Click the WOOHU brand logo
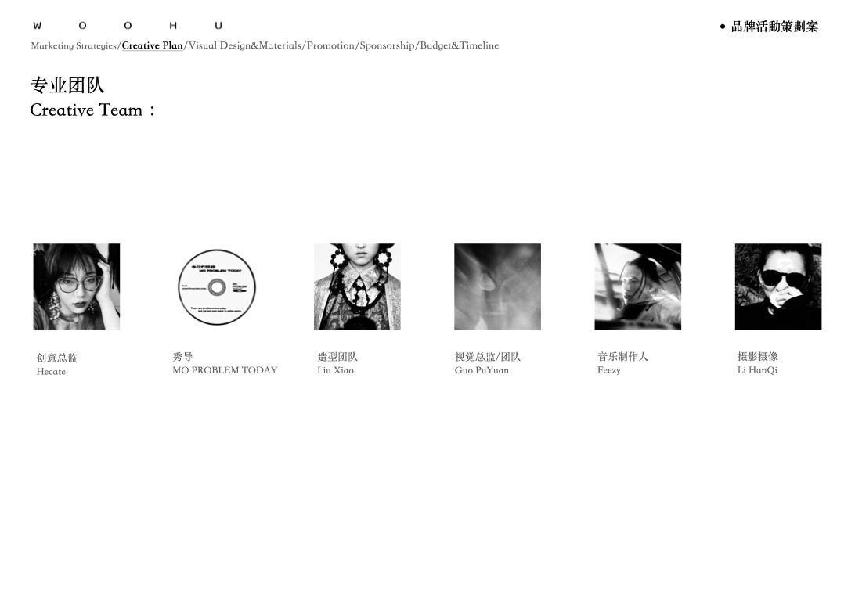This screenshot has height=616, width=855. click(128, 26)
